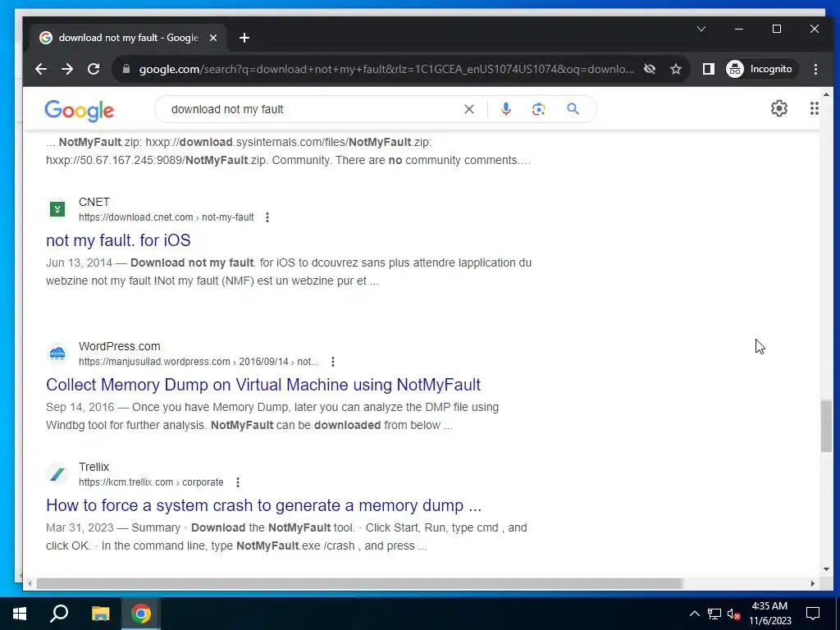The image size is (840, 630).
Task: Click the 'WordPress.com' site name
Action: click(120, 347)
